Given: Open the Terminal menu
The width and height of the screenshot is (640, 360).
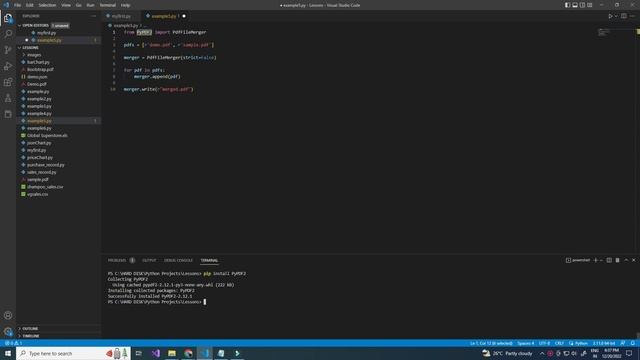Looking at the screenshot, I should click(108, 5).
